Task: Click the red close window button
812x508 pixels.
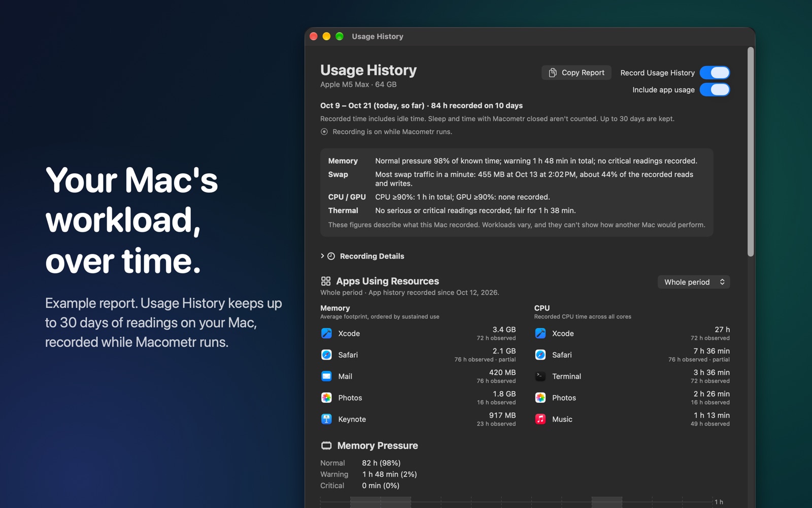Action: [314, 36]
